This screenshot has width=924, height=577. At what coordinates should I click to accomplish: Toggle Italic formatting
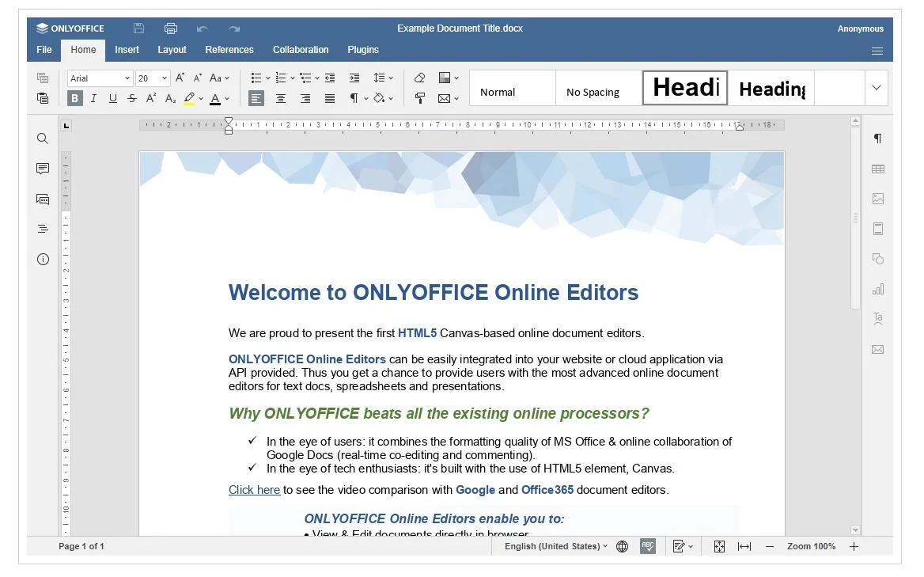coord(93,98)
